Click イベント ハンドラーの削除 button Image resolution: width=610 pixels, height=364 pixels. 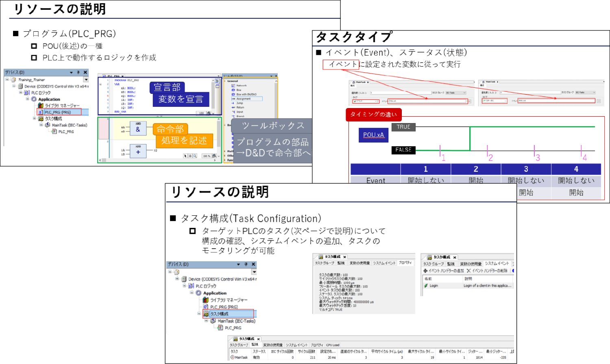487,271
